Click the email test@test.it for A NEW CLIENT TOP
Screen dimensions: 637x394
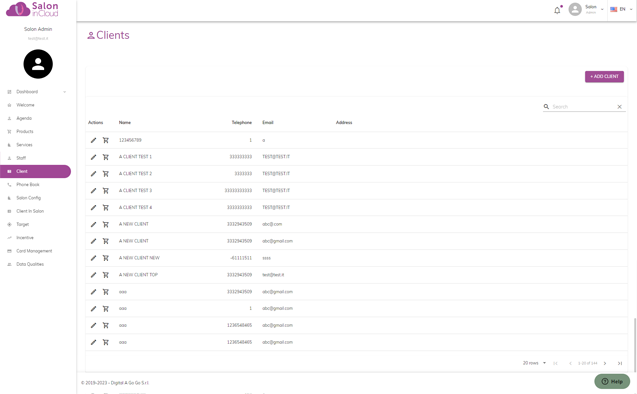tap(273, 275)
